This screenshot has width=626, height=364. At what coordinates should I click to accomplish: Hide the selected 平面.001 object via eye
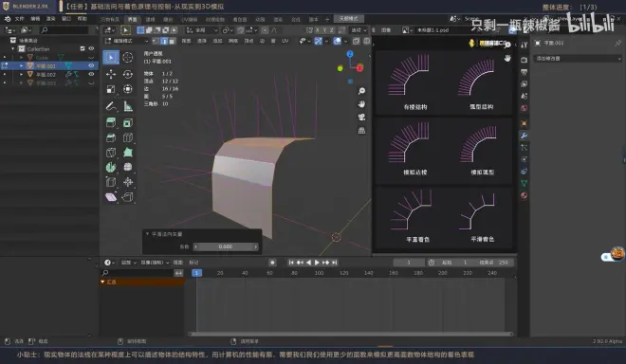91,65
